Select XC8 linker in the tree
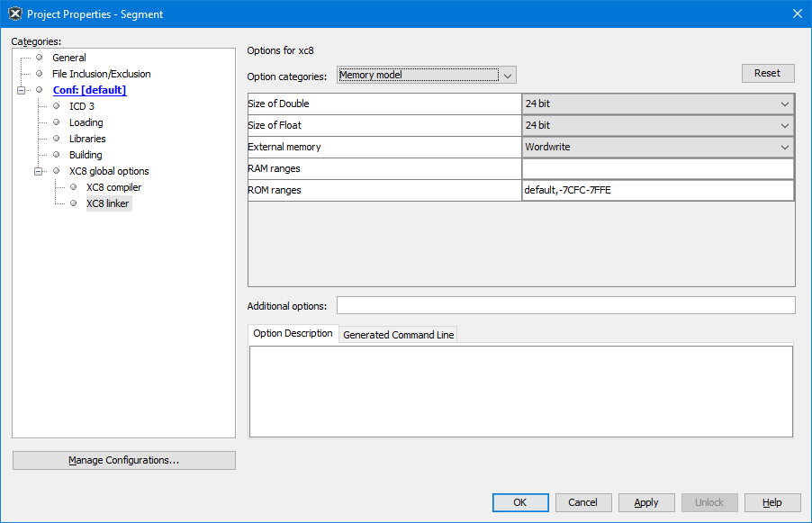The image size is (812, 523). click(108, 203)
